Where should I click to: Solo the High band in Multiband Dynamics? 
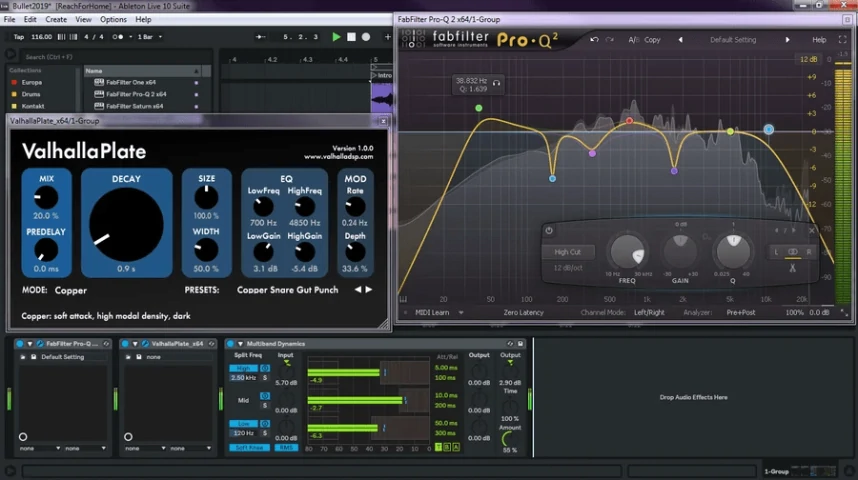pyautogui.click(x=265, y=378)
